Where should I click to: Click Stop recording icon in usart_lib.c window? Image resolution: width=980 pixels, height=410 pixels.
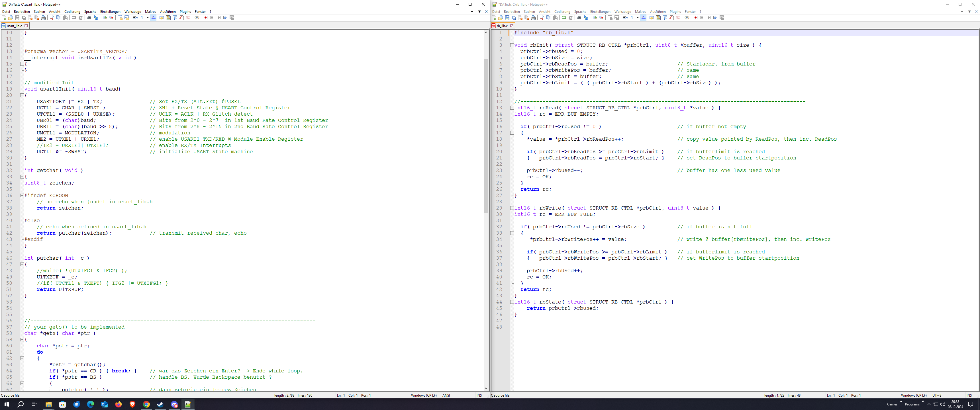pyautogui.click(x=212, y=18)
